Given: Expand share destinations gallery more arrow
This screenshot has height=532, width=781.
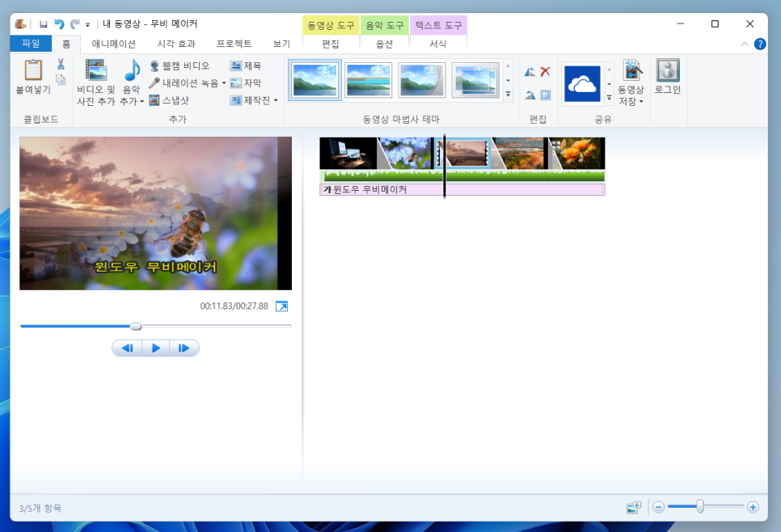Looking at the screenshot, I should click(x=609, y=98).
